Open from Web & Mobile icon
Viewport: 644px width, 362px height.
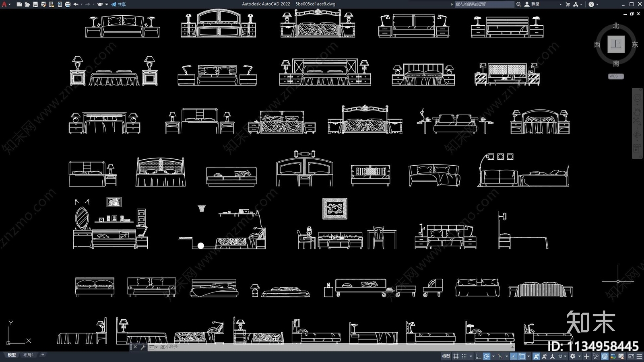pyautogui.click(x=52, y=4)
